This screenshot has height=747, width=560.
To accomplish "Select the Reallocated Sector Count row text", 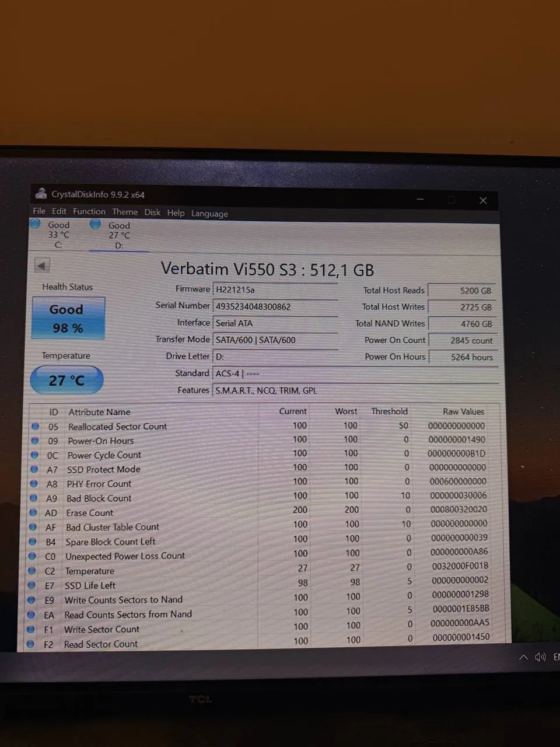I will click(117, 427).
